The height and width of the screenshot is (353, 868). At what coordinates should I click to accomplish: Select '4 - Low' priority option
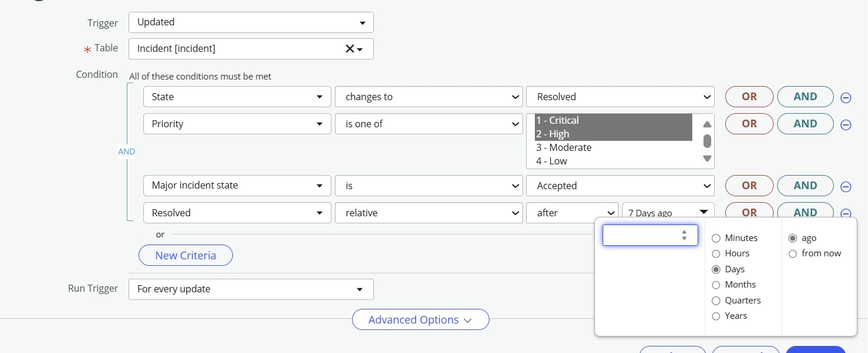point(552,161)
